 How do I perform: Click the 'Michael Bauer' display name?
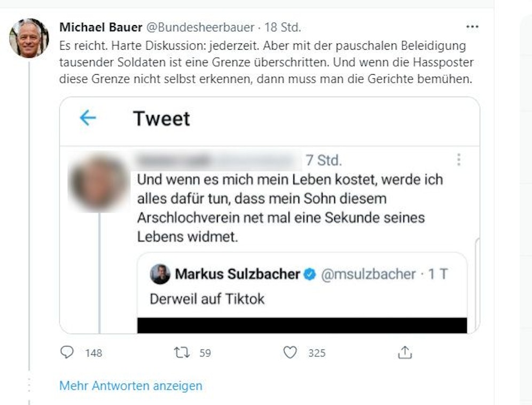point(99,27)
